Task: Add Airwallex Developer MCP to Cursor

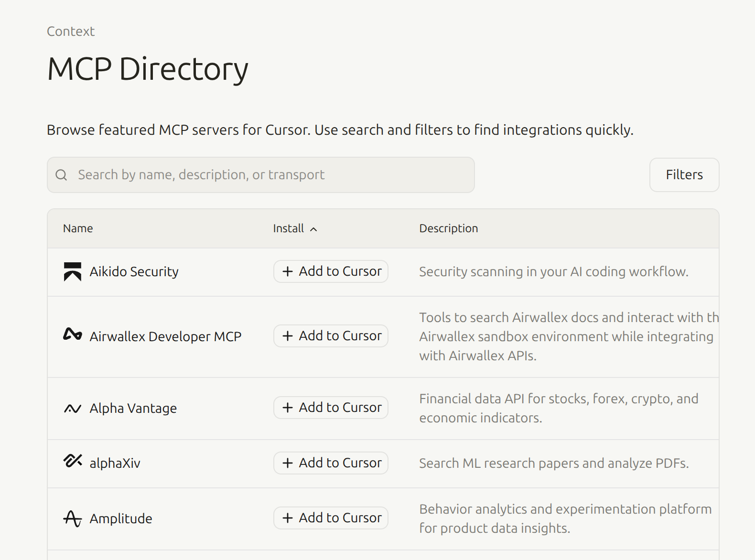Action: 331,336
